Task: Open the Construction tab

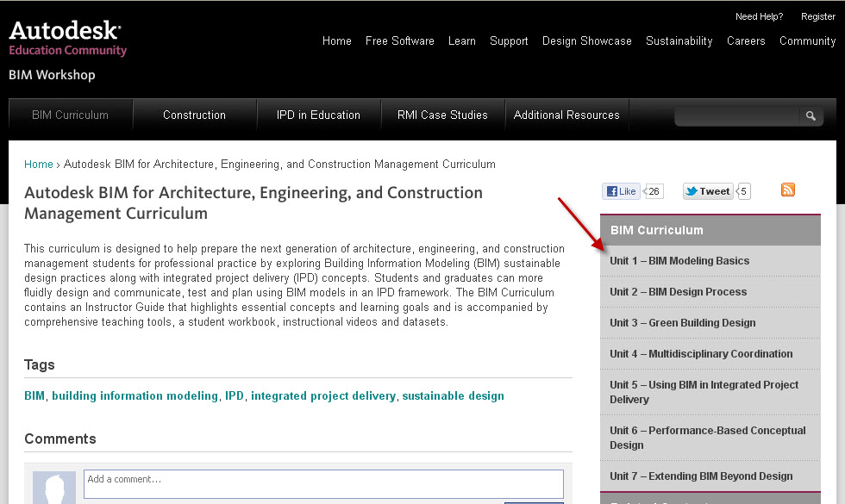Action: coord(195,115)
